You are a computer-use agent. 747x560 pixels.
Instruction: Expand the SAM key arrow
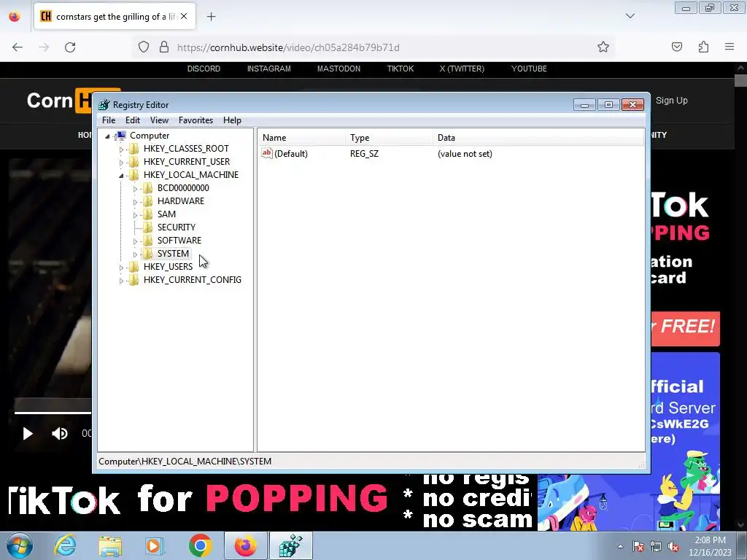135,215
